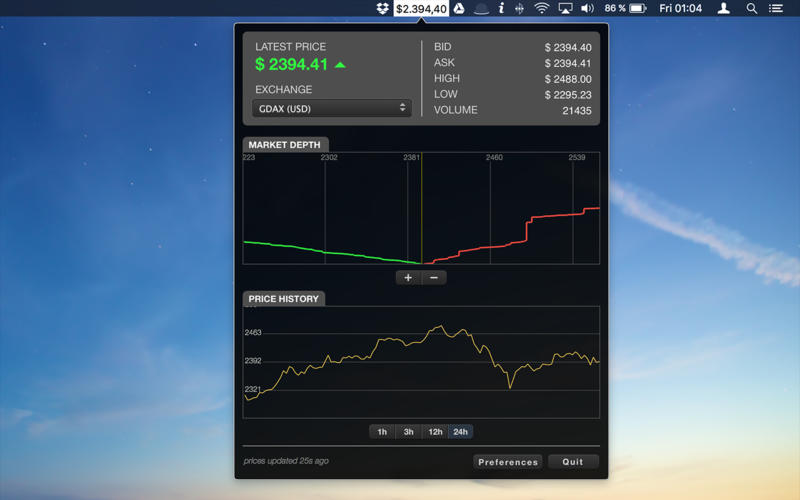Open Notification Center list icon
Image resolution: width=800 pixels, height=500 pixels.
[776, 9]
